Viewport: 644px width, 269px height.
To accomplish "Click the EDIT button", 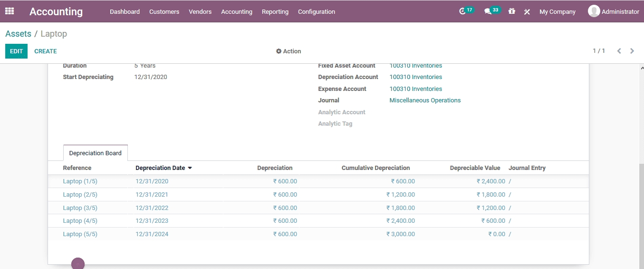I will point(16,51).
